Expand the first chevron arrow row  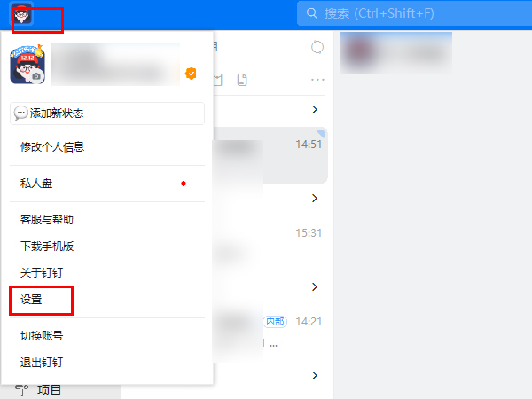pyautogui.click(x=315, y=109)
